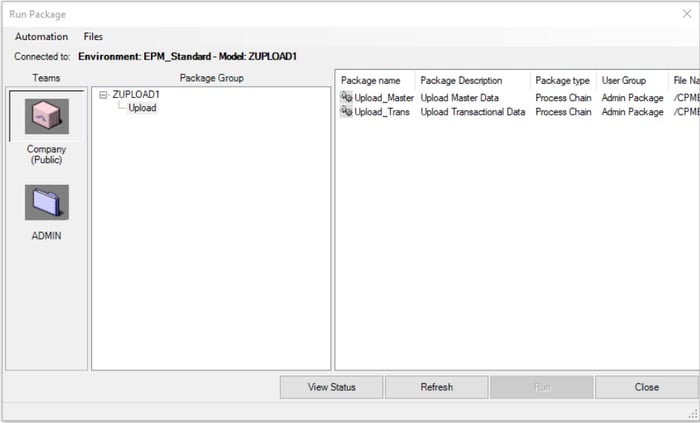This screenshot has height=423, width=700.
Task: Click the Upload_Trans package gear icon
Action: pos(346,112)
